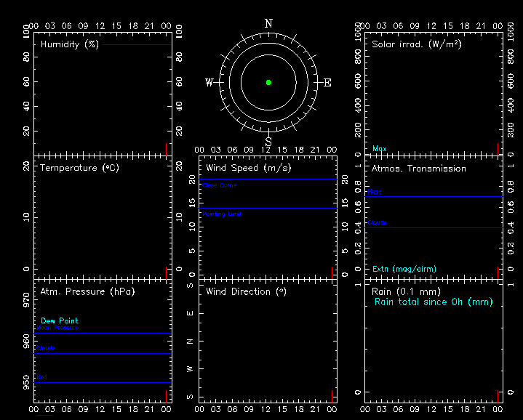523x420 pixels.
Task: Click the Rain total since 0h legend
Action: click(x=434, y=302)
